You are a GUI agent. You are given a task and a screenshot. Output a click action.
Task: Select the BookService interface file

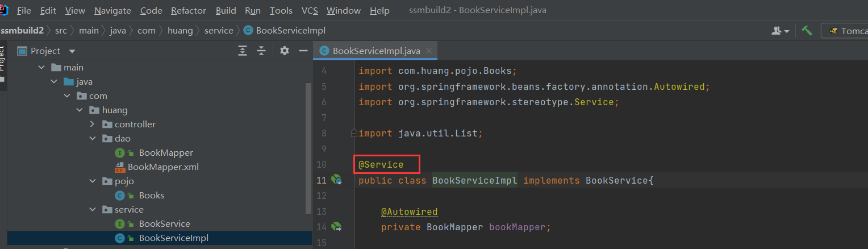pos(165,223)
